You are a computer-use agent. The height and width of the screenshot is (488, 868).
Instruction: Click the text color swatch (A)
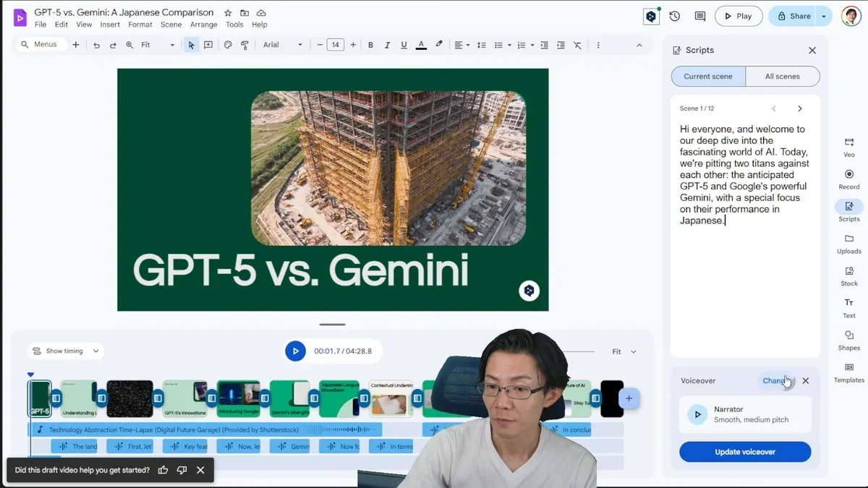click(421, 45)
